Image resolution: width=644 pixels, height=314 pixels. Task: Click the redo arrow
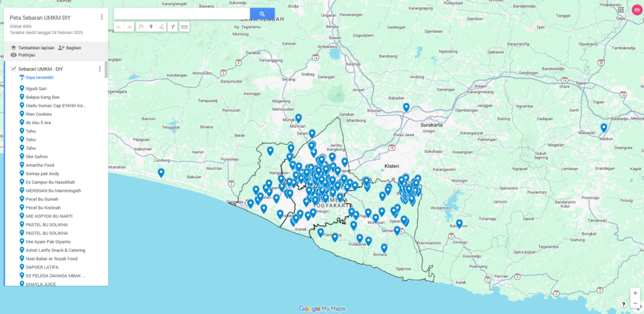(130, 27)
